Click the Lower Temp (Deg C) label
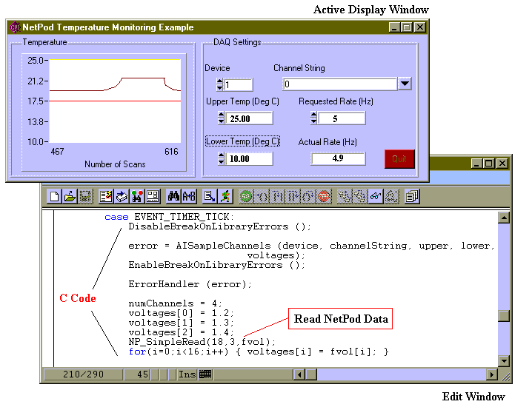Viewport: 532px width, 410px height. point(242,141)
